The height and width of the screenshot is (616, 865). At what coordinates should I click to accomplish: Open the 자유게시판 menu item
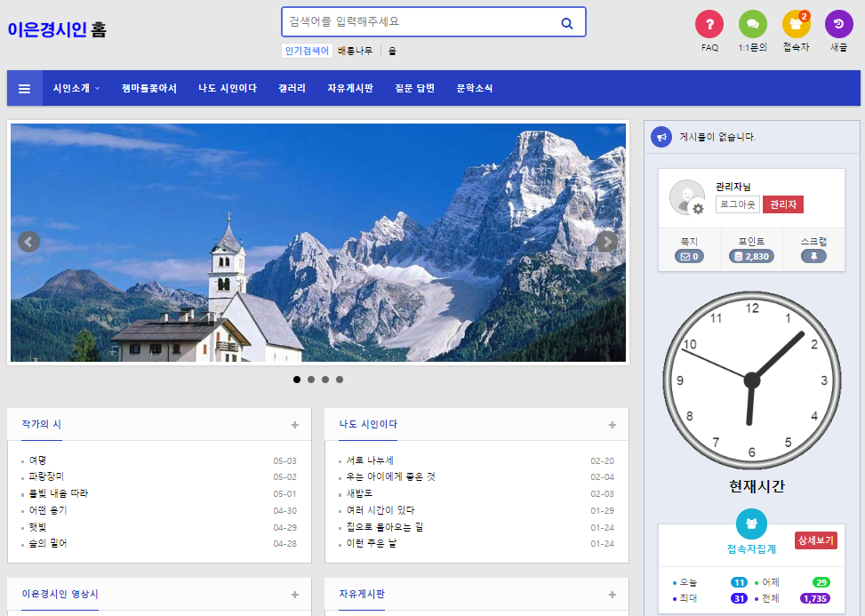(x=350, y=88)
